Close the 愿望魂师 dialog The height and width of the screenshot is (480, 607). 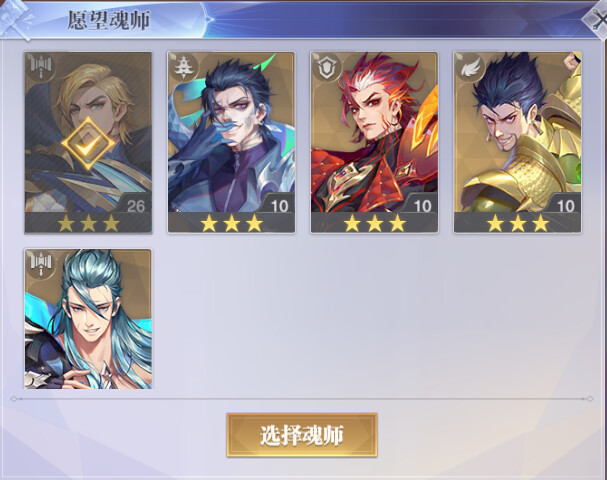[597, 18]
